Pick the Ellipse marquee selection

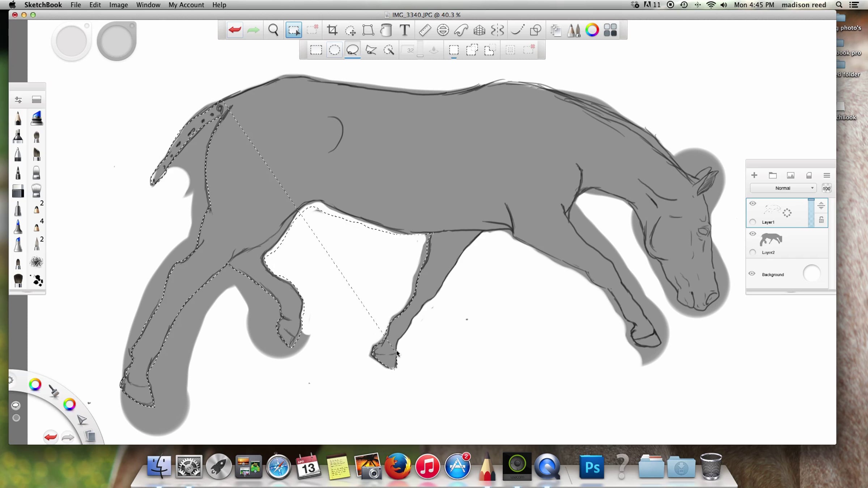pyautogui.click(x=334, y=50)
